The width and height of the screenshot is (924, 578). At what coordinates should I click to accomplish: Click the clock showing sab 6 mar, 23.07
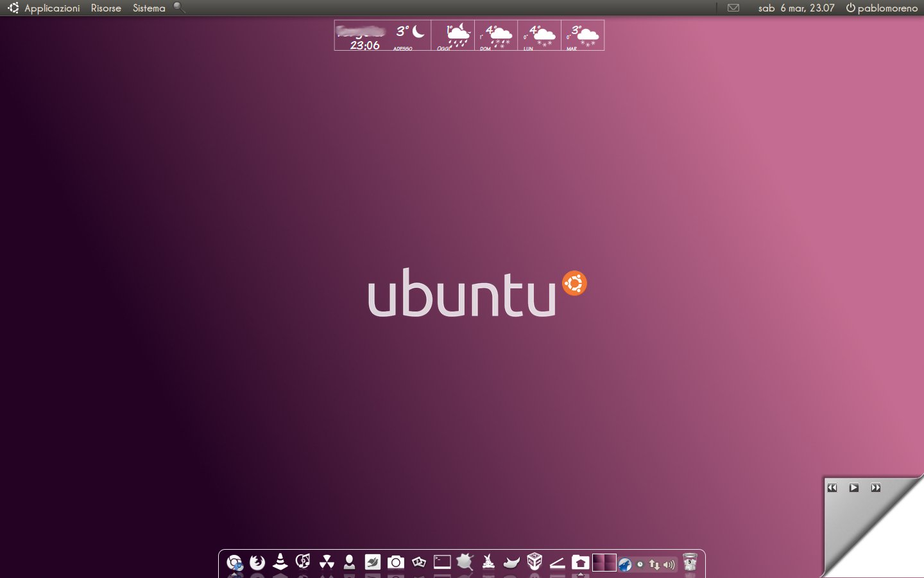tap(796, 8)
